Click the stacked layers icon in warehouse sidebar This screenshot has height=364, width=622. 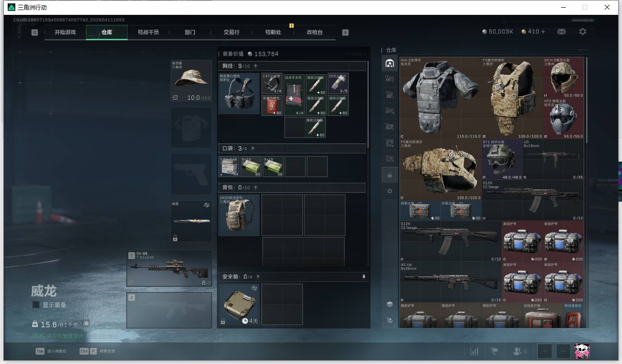click(x=389, y=304)
